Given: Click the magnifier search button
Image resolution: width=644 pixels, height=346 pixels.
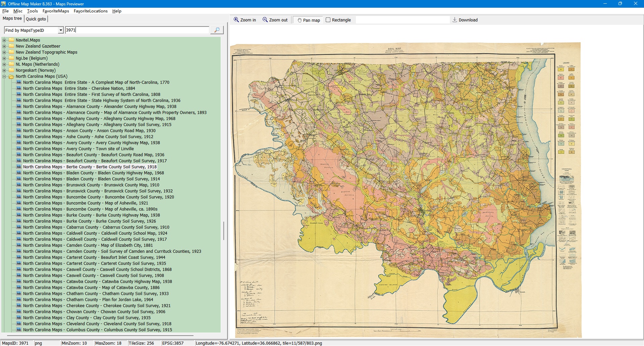Looking at the screenshot, I should (x=217, y=30).
